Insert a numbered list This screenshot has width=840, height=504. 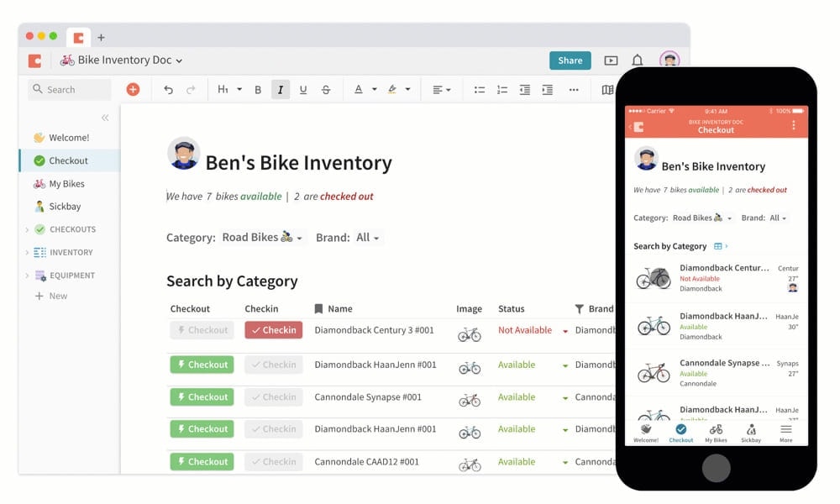click(x=502, y=89)
